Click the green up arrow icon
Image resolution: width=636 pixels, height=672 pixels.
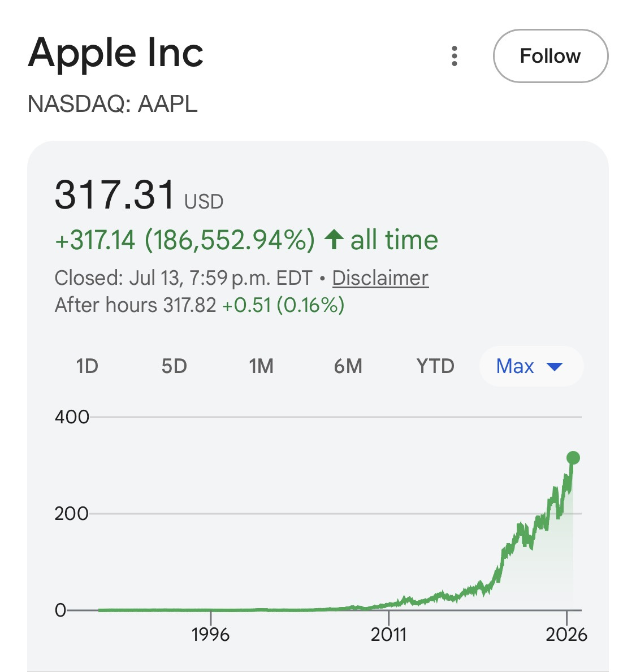pyautogui.click(x=334, y=240)
